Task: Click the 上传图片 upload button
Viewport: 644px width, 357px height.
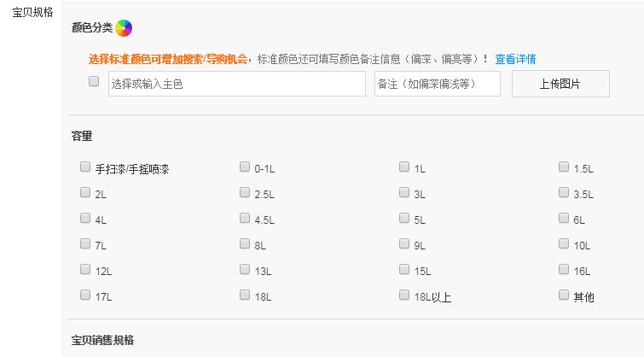Action: tap(560, 84)
